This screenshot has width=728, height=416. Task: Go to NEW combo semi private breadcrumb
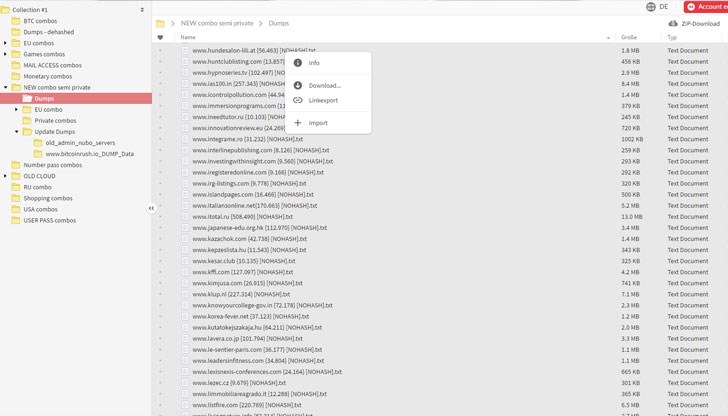coord(217,22)
